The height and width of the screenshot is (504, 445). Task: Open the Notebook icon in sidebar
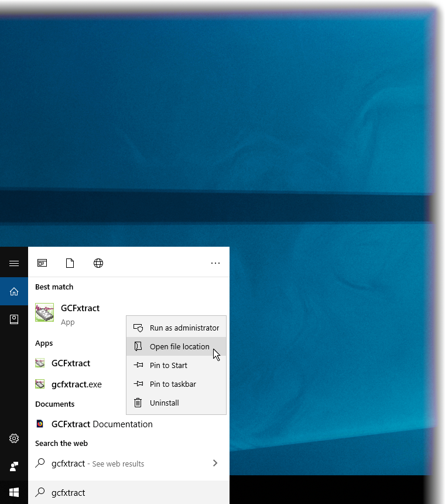coord(14,319)
